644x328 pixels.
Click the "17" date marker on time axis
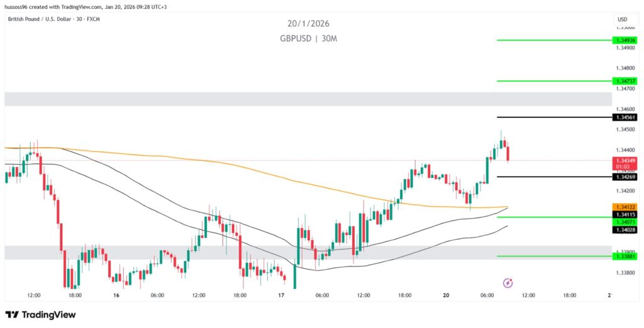[x=281, y=295]
